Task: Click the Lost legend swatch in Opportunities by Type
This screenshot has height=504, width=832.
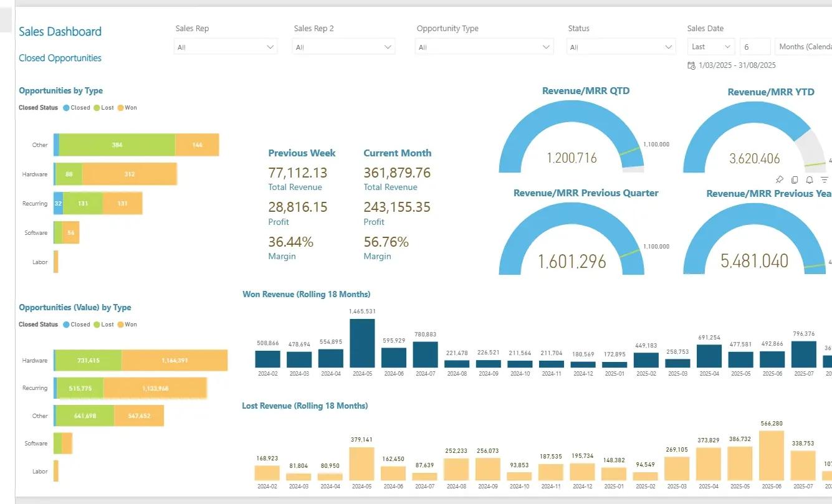Action: [x=97, y=108]
